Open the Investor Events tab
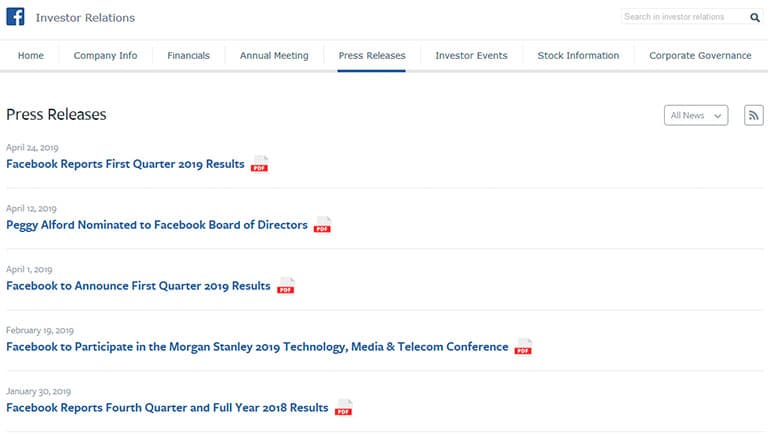This screenshot has width=768, height=436. coord(471,55)
